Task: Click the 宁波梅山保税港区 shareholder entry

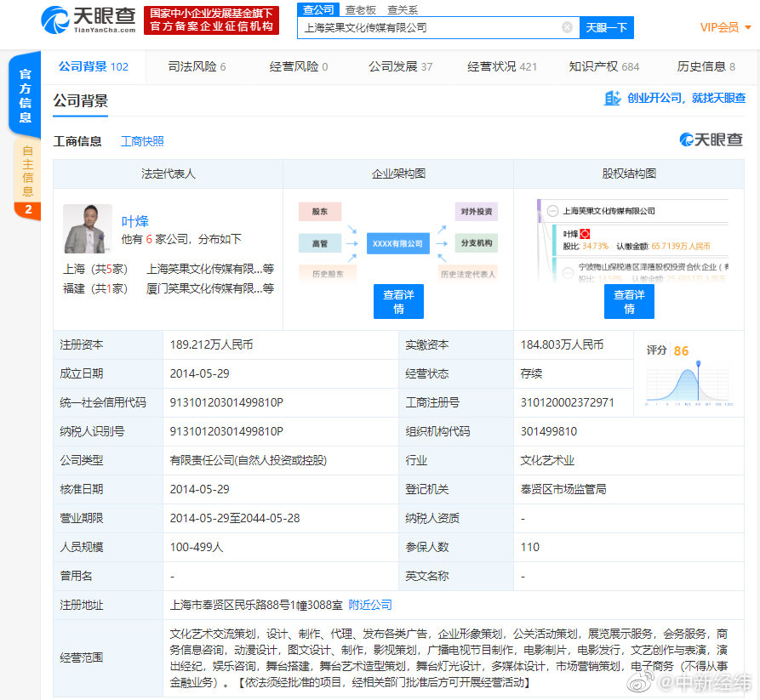Action: (x=653, y=267)
